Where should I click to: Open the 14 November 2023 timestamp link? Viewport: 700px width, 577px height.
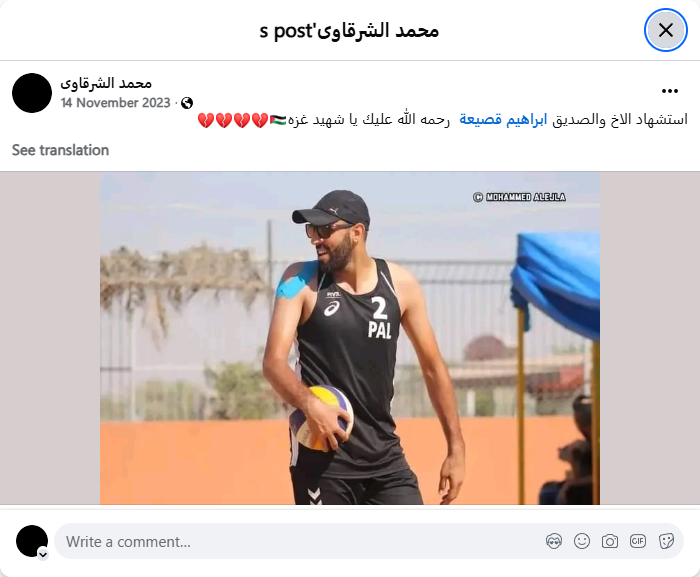[x=116, y=103]
